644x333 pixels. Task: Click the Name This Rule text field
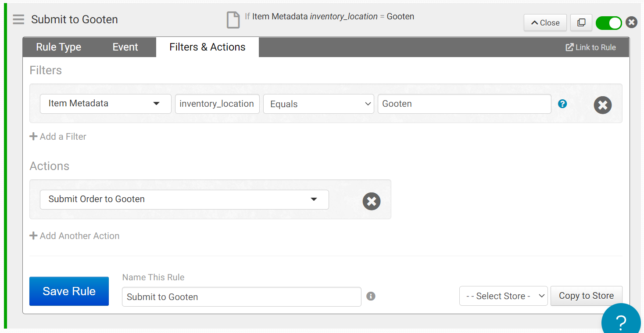point(241,297)
